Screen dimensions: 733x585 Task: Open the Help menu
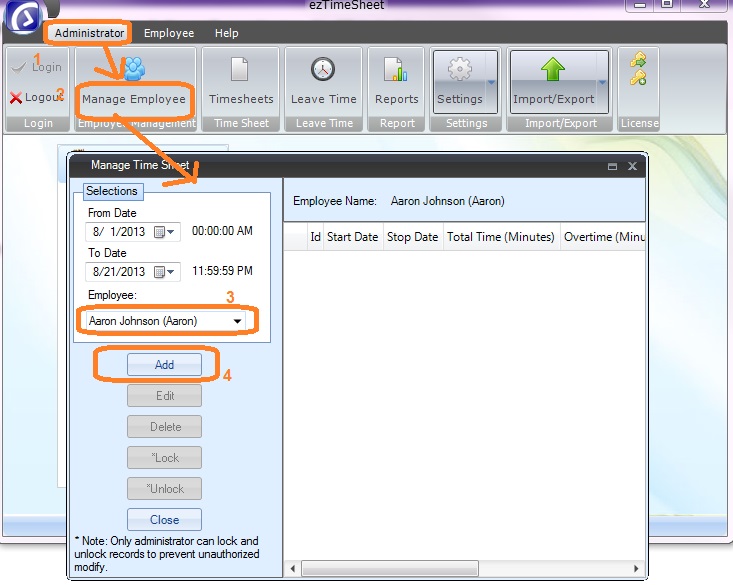pyautogui.click(x=227, y=33)
